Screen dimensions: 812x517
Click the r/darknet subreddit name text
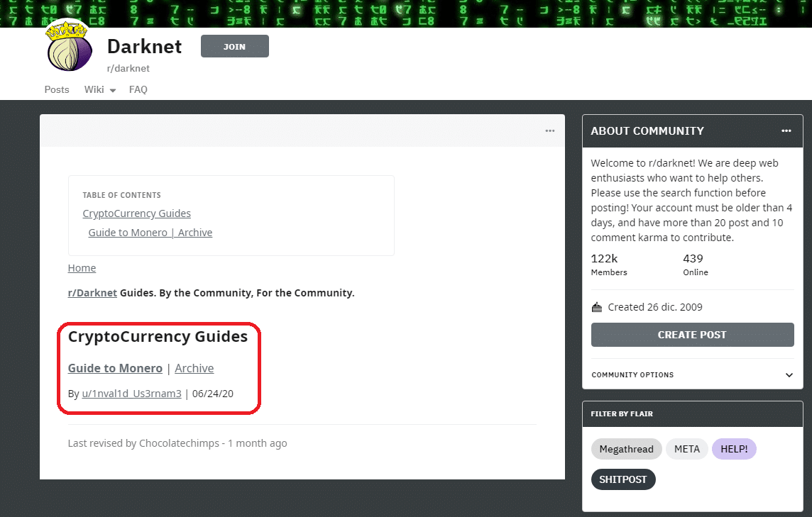(128, 68)
